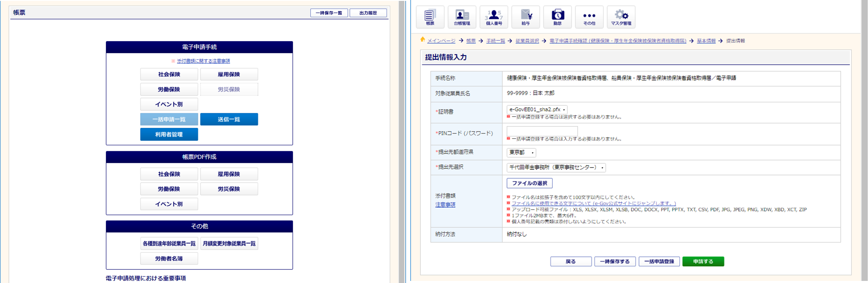Open the 個人番号 icon

coord(494,17)
